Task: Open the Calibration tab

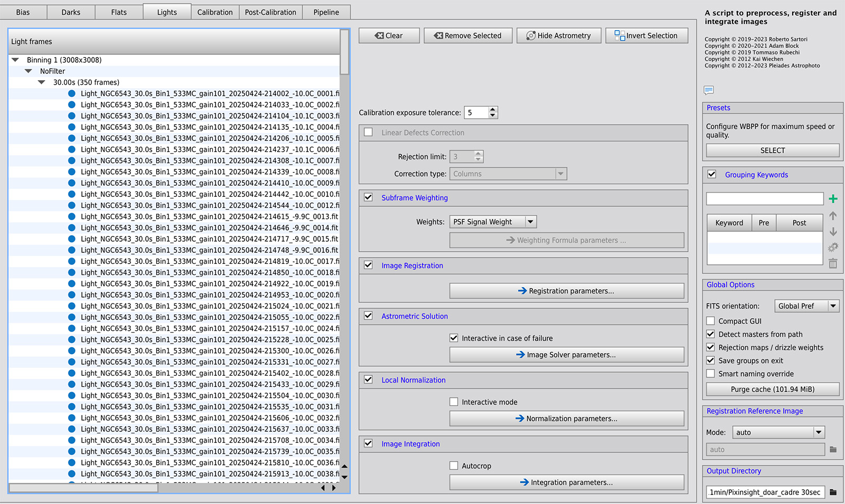Action: click(x=215, y=12)
